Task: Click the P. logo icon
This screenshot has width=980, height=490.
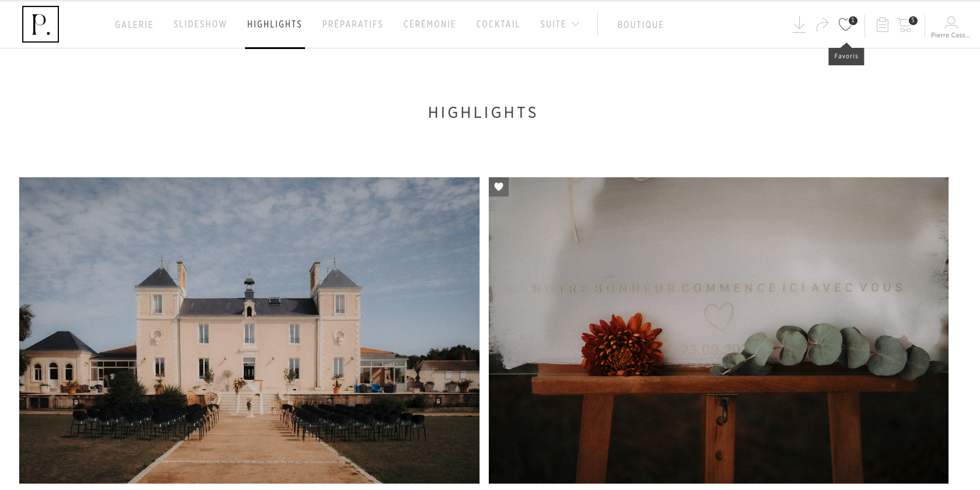Action: click(40, 24)
